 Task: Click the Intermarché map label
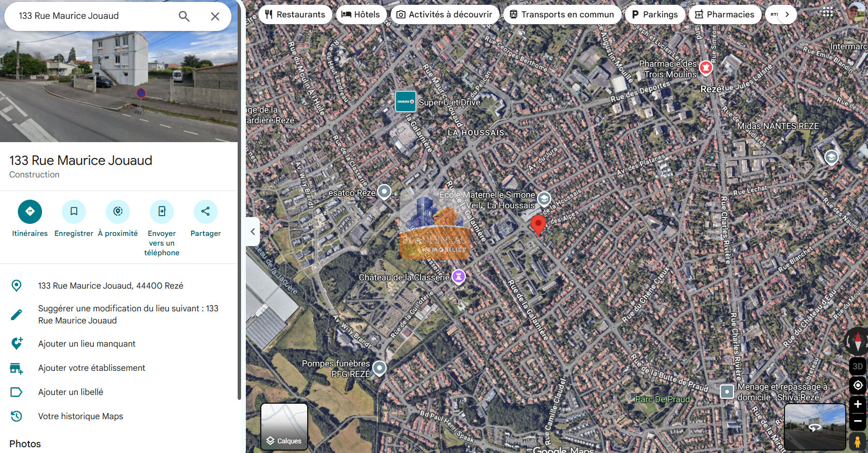[849, 46]
